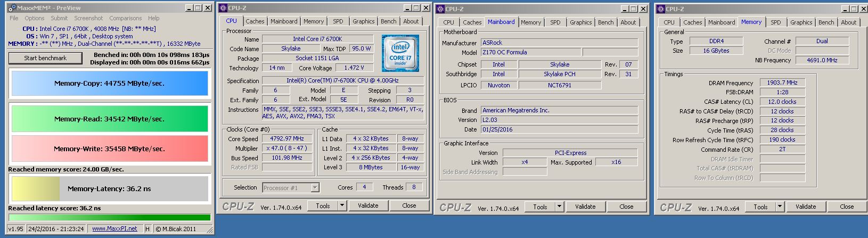The image size is (868, 238).
Task: Click the NB Frequency 4691.0 MHz value
Action: pos(822,60)
